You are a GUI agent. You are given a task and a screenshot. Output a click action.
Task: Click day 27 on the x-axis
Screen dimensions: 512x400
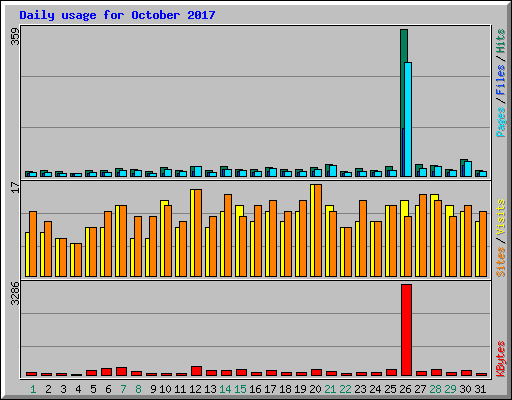pos(420,389)
